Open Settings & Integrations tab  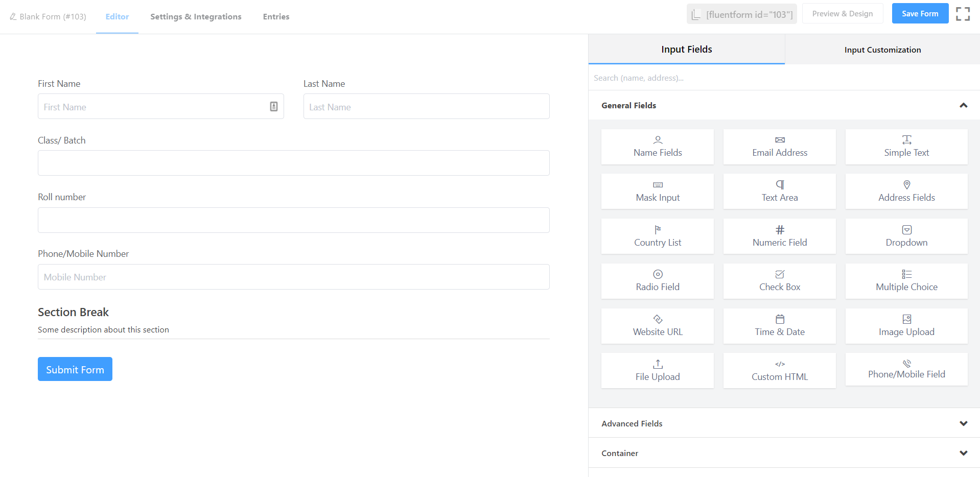[196, 17]
